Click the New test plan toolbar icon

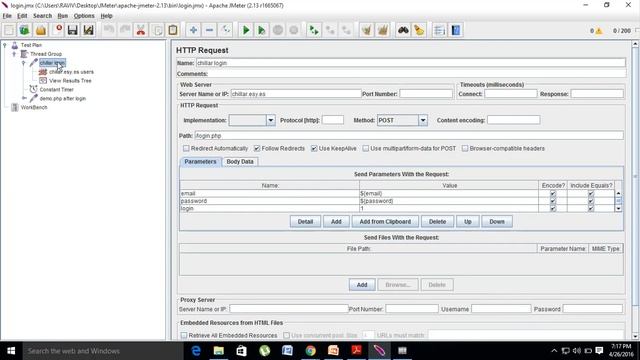click(9, 30)
